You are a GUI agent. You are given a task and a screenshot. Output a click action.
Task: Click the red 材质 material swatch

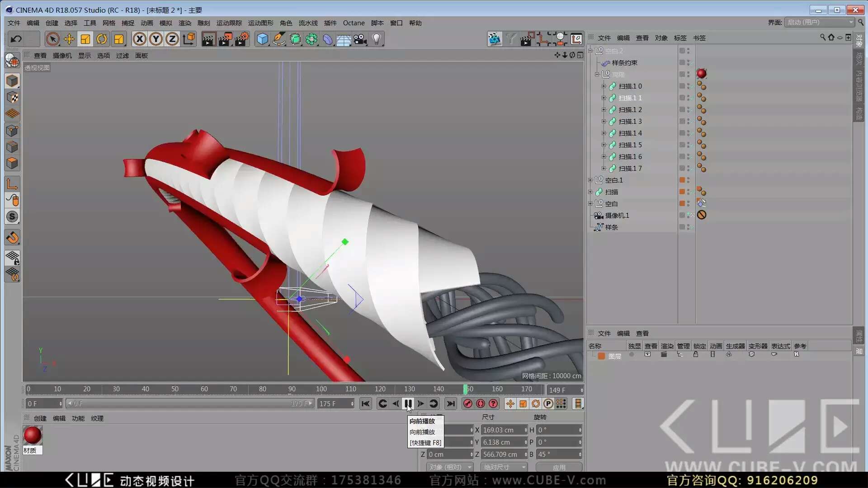(x=32, y=435)
